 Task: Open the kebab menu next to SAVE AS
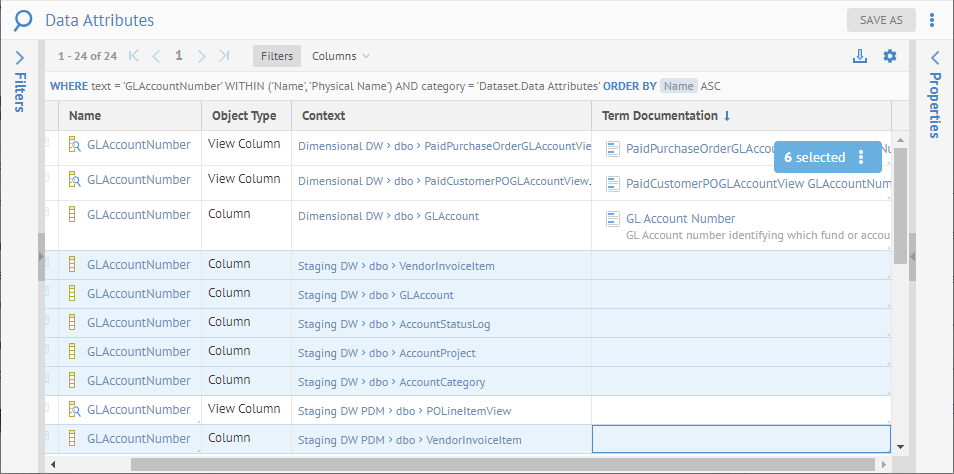932,20
